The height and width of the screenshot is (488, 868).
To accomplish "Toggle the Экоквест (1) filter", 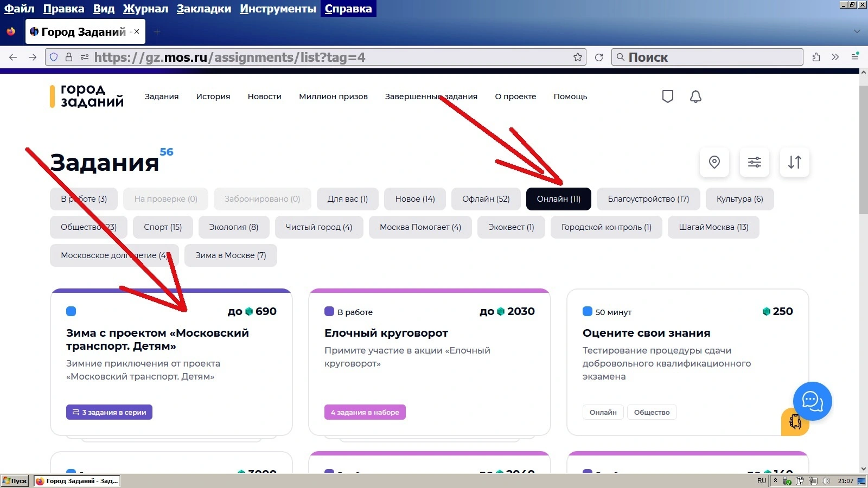I will coord(511,227).
